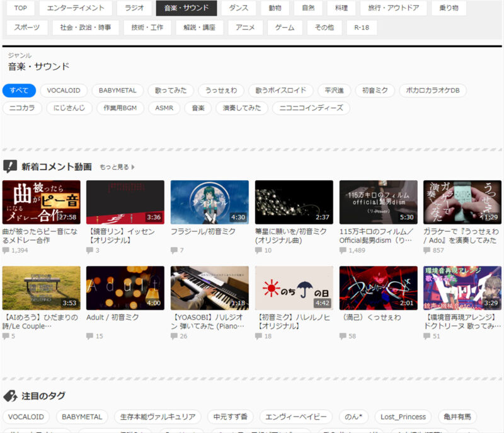Open the TOP genre tab
The height and width of the screenshot is (433, 504).
(x=21, y=8)
